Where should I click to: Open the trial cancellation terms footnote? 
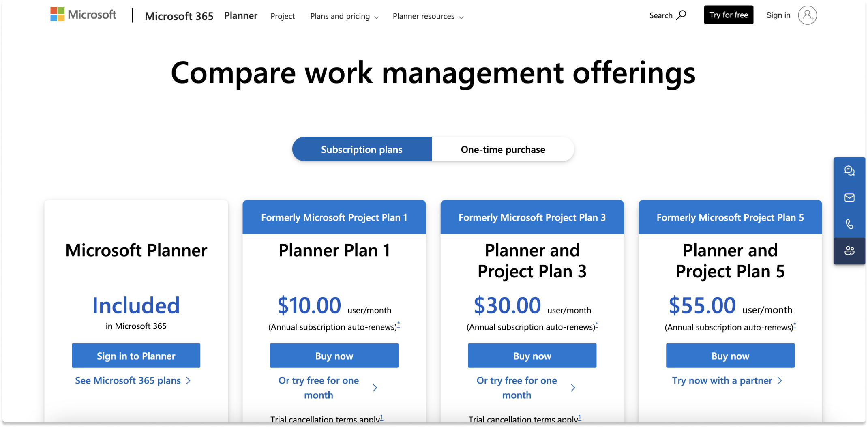tap(381, 417)
